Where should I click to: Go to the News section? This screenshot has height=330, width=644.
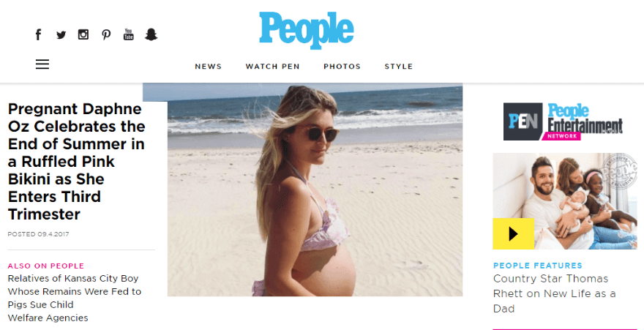point(209,67)
